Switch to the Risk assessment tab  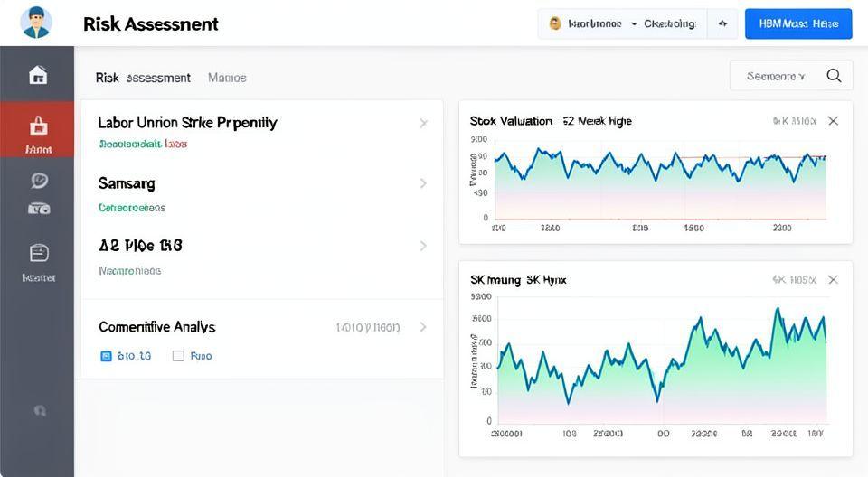[x=143, y=78]
